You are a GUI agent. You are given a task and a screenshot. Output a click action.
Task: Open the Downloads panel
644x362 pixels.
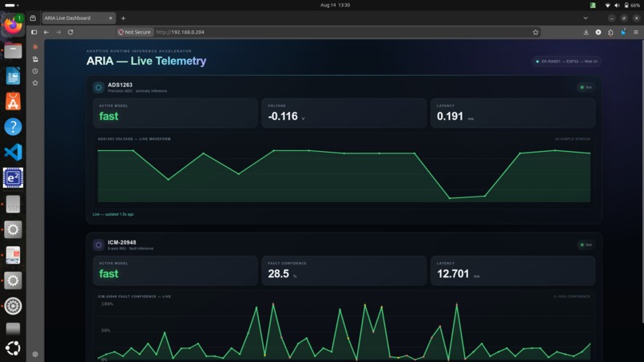click(x=586, y=32)
